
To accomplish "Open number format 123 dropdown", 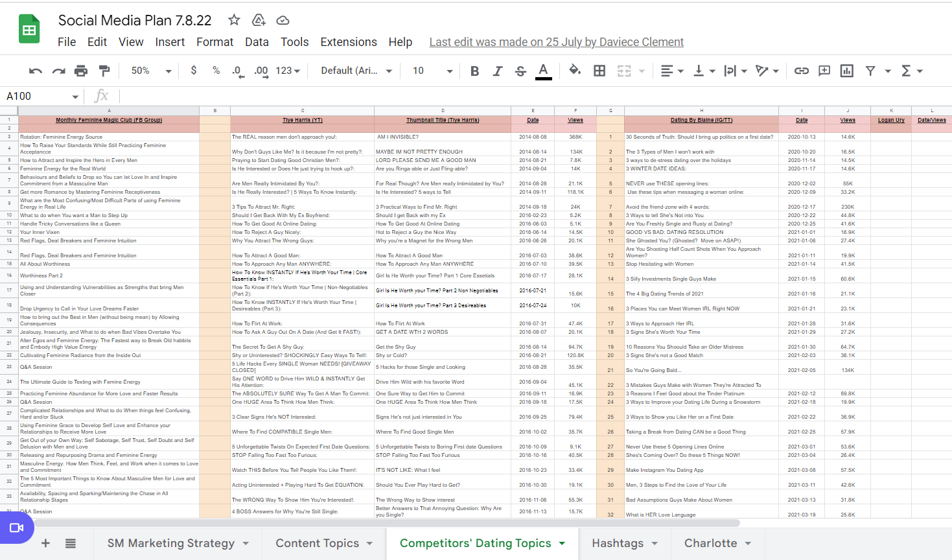I will coord(288,71).
